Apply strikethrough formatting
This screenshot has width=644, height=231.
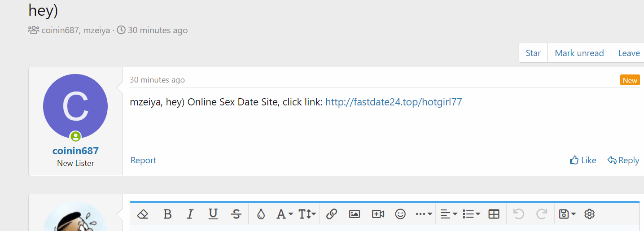pyautogui.click(x=236, y=214)
